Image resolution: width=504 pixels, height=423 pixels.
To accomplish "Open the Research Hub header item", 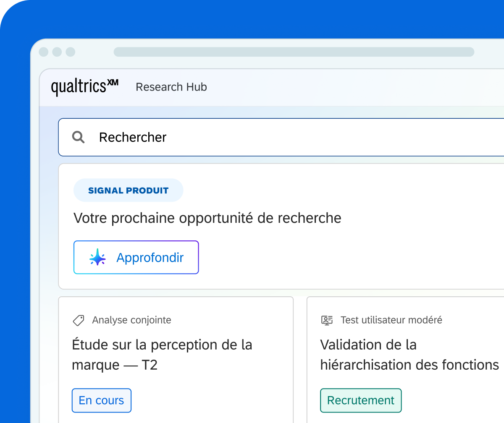I will point(171,87).
